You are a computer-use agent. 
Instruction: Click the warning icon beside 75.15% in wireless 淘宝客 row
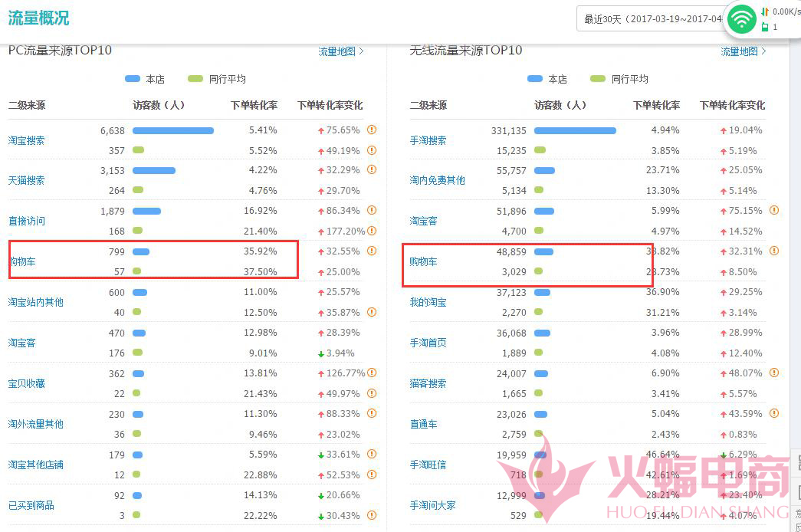pos(774,210)
